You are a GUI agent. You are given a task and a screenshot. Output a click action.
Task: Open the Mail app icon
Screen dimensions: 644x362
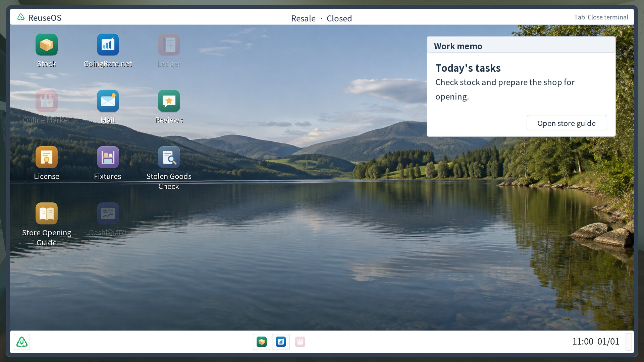pyautogui.click(x=108, y=101)
